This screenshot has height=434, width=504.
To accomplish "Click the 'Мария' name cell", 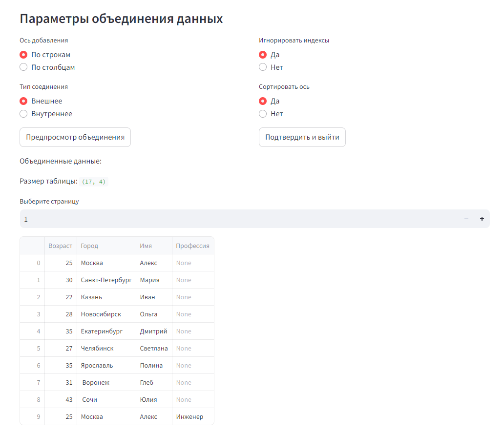I will pos(154,280).
